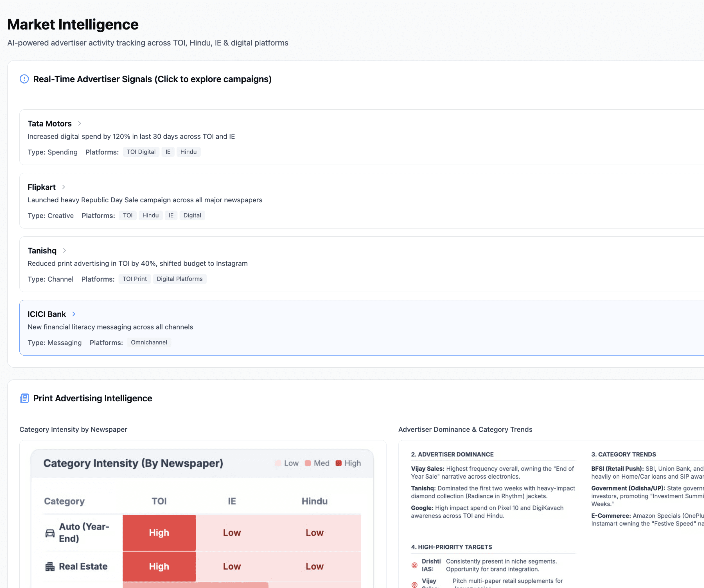
Task: Click the High legend color swatch
Action: [339, 463]
